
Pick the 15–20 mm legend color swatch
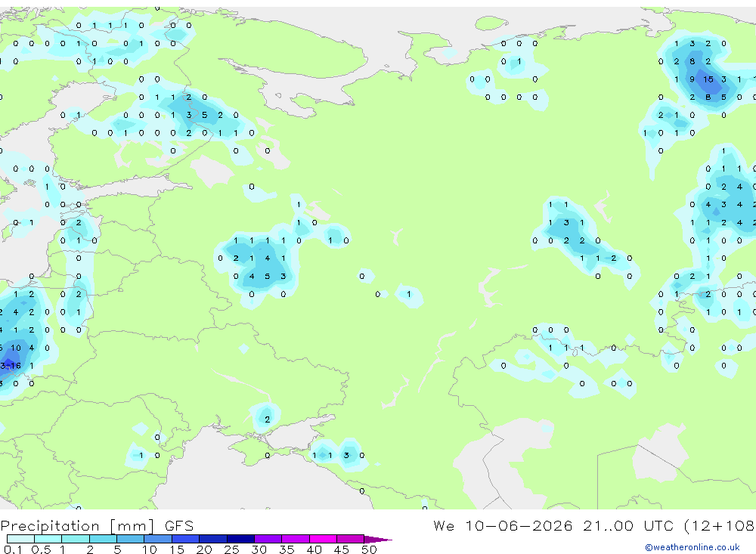coord(186,539)
